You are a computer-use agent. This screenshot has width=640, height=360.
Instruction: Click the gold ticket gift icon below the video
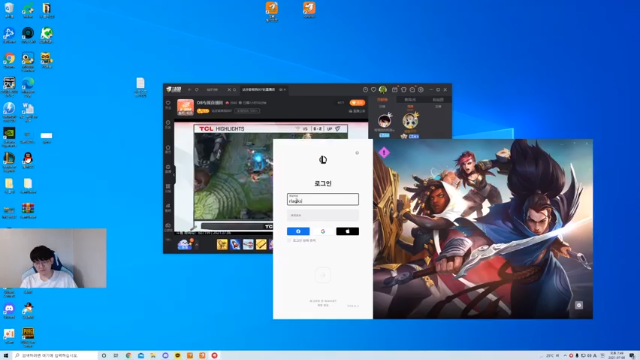(x=261, y=244)
